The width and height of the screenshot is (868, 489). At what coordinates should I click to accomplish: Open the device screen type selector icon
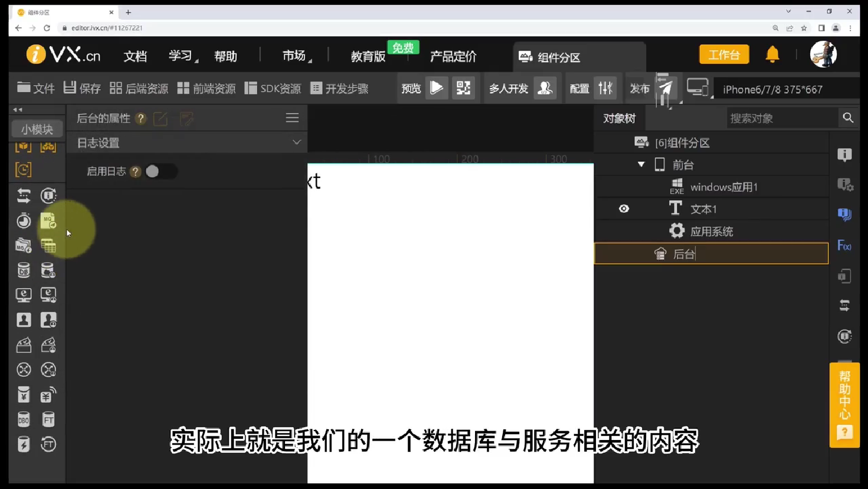699,89
